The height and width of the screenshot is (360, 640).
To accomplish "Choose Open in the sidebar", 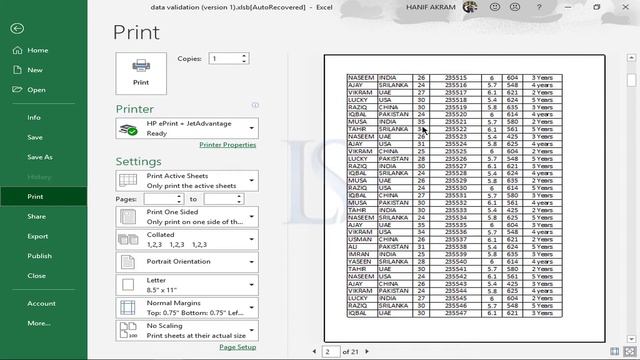I will pos(36,90).
